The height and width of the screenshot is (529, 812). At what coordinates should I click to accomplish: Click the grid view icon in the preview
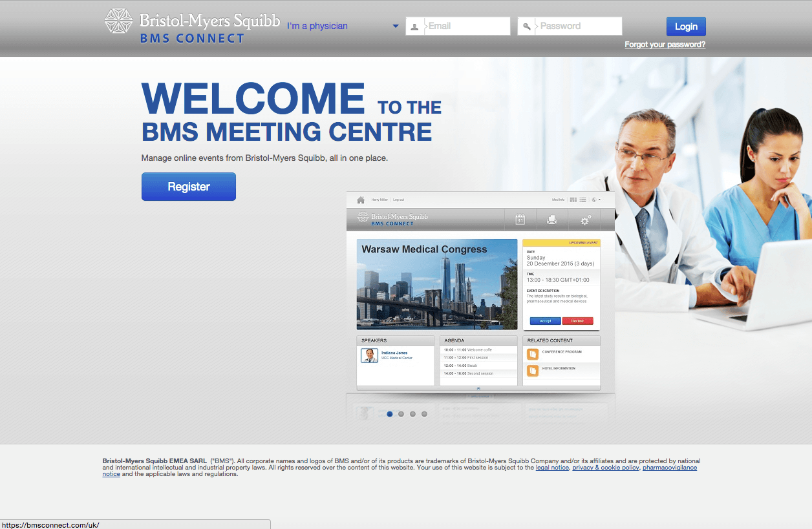pos(573,200)
